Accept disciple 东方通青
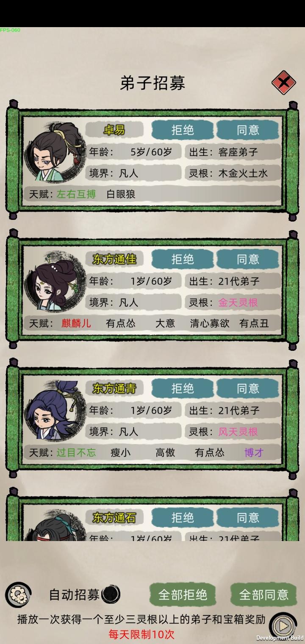305x644 pixels. pyautogui.click(x=248, y=389)
